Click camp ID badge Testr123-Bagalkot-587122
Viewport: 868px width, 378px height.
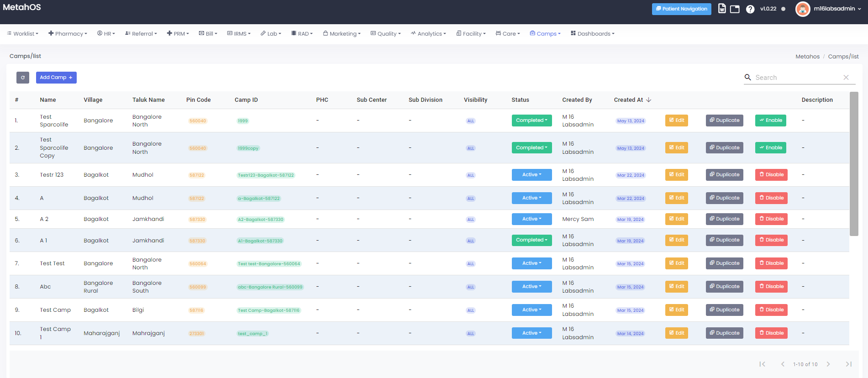[266, 175]
